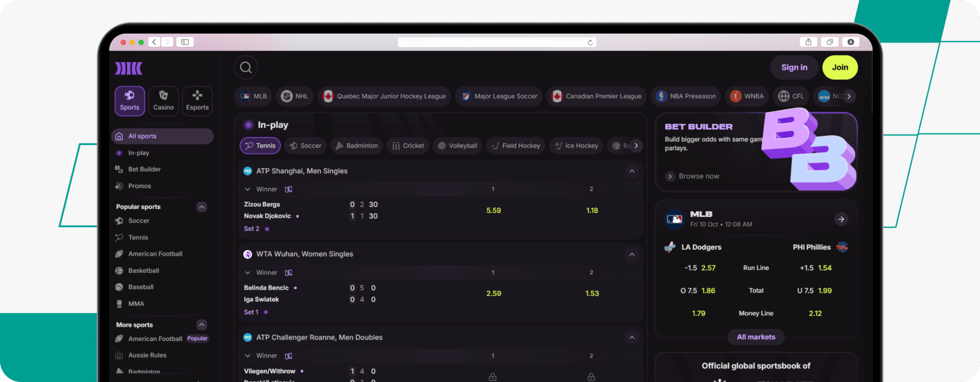Click the browser address bar

497,42
